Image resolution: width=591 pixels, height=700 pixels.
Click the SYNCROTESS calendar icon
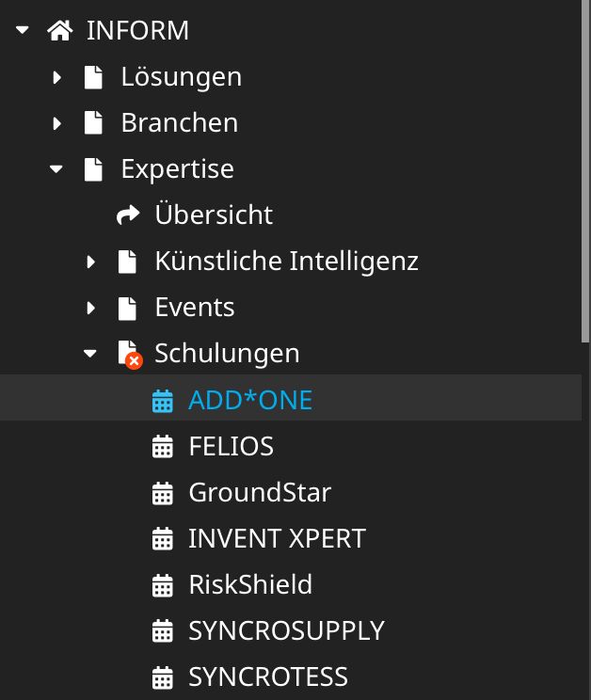pos(163,677)
